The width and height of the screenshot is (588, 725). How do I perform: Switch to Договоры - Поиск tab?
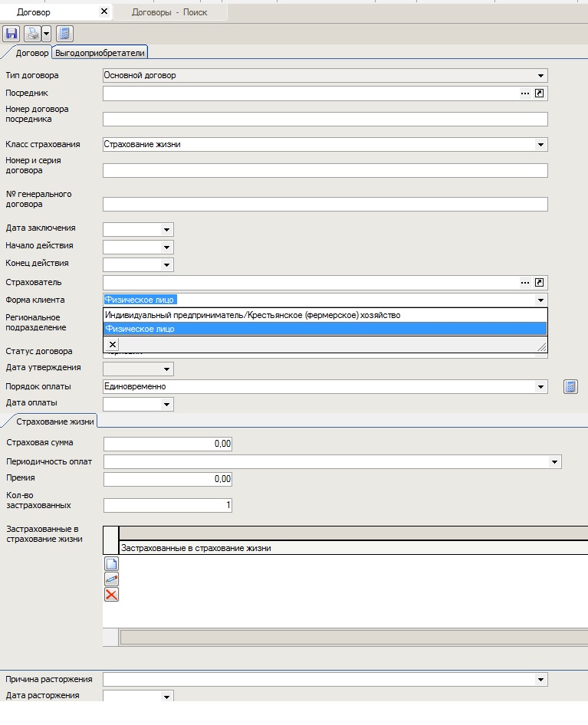169,12
